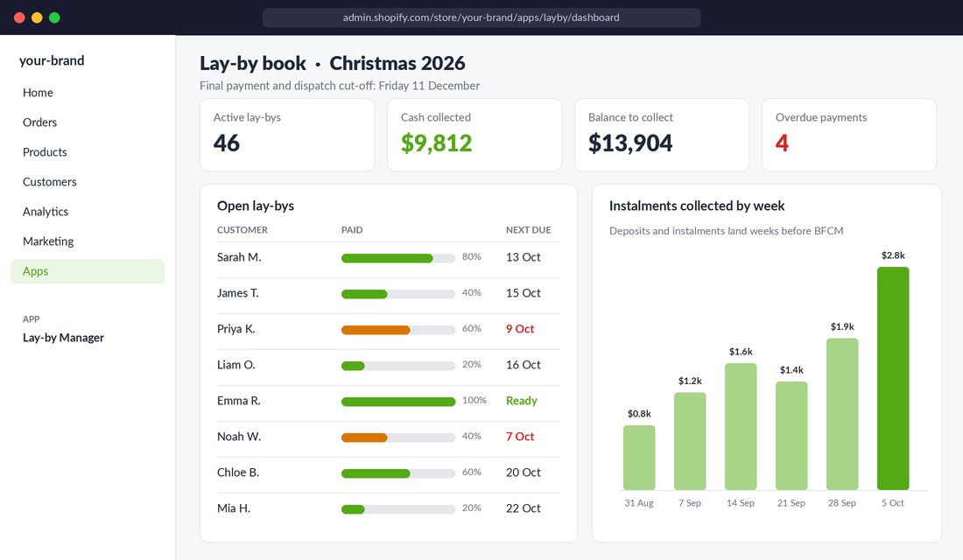Open Home in the sidebar

[x=38, y=93]
